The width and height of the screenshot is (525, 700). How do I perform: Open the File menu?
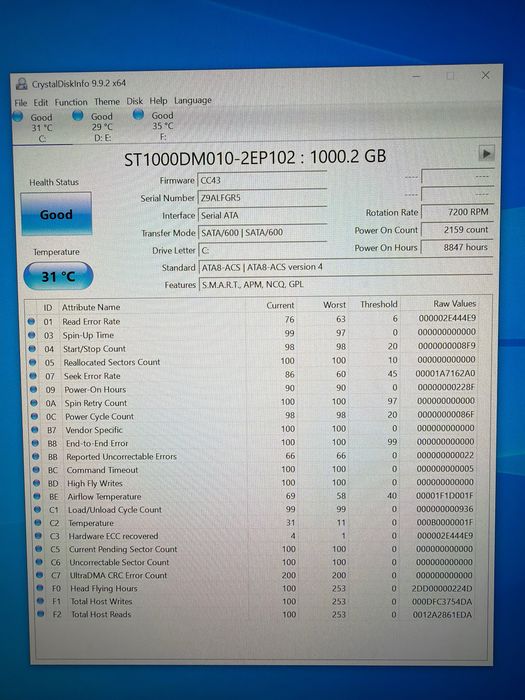pyautogui.click(x=21, y=103)
